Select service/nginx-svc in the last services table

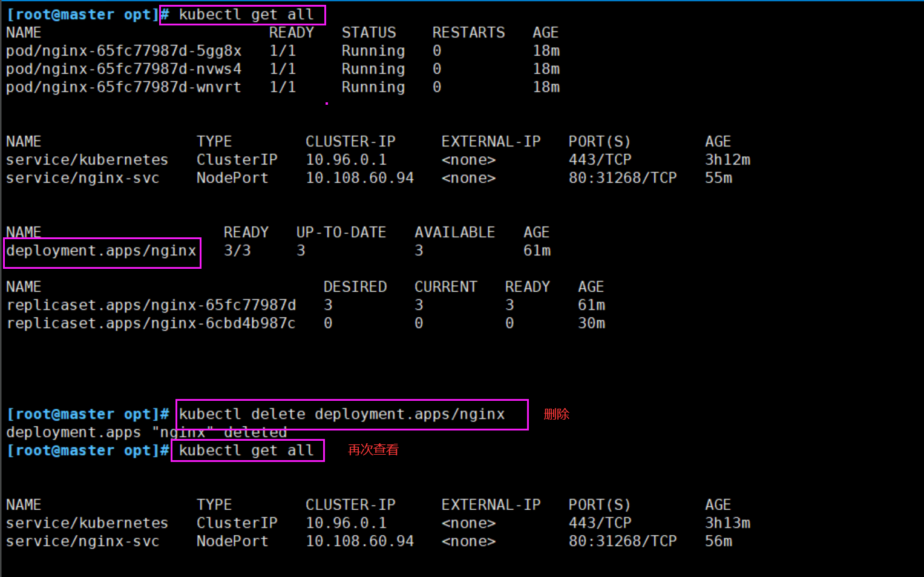click(x=83, y=541)
